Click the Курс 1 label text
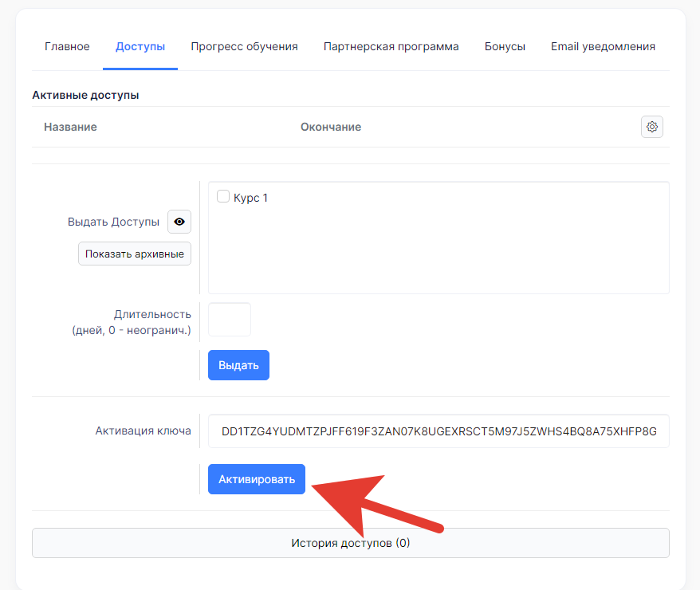Screen dimensions: 700x590 click(x=251, y=198)
